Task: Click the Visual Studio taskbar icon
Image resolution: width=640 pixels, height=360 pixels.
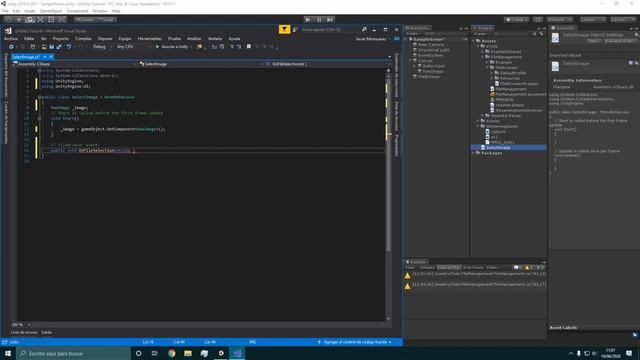Action: tap(237, 353)
